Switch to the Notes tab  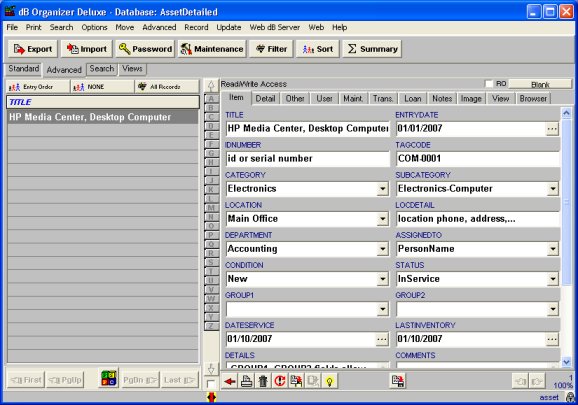442,99
